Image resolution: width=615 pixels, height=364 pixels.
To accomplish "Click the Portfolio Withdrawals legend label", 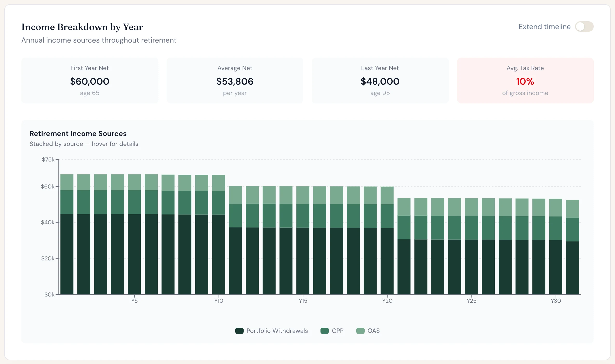I will pos(277,331).
